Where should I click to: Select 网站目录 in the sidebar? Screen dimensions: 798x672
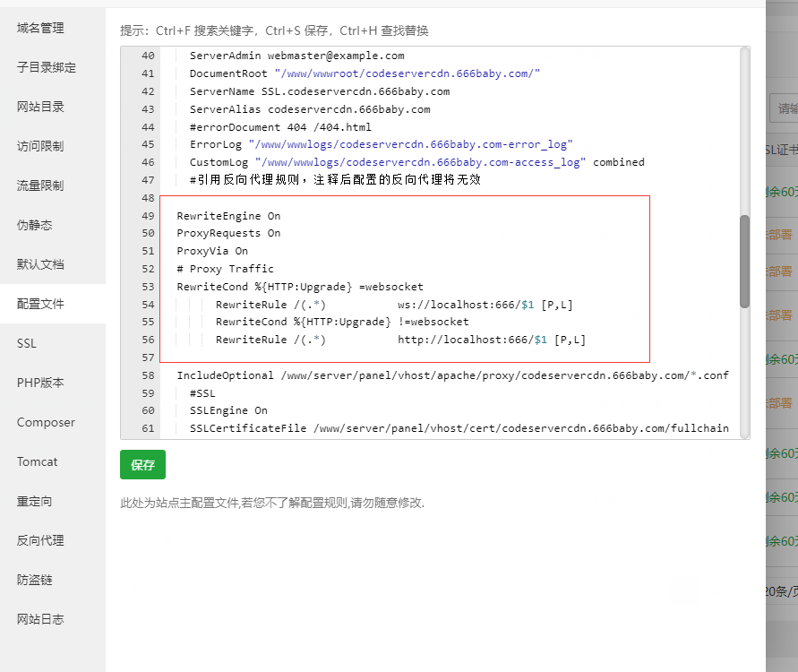click(x=41, y=107)
